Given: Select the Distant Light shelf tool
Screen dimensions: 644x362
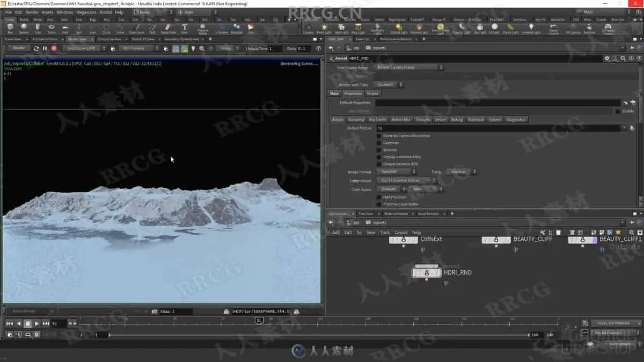Looking at the screenshot, I should coord(399,28).
